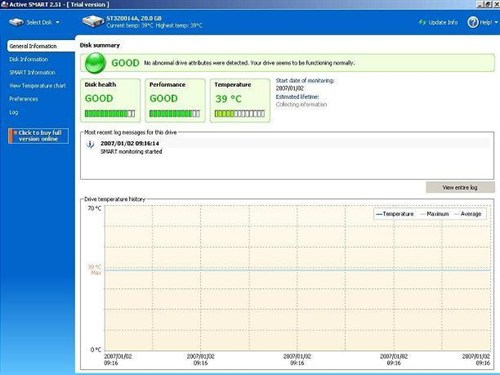Click the Active SMART title bar icon

4,4
